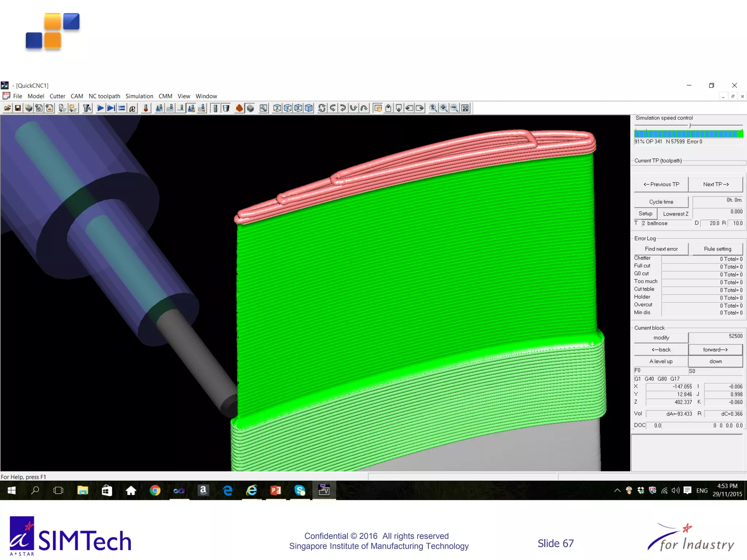Click the fit-all view icon

coord(465,108)
